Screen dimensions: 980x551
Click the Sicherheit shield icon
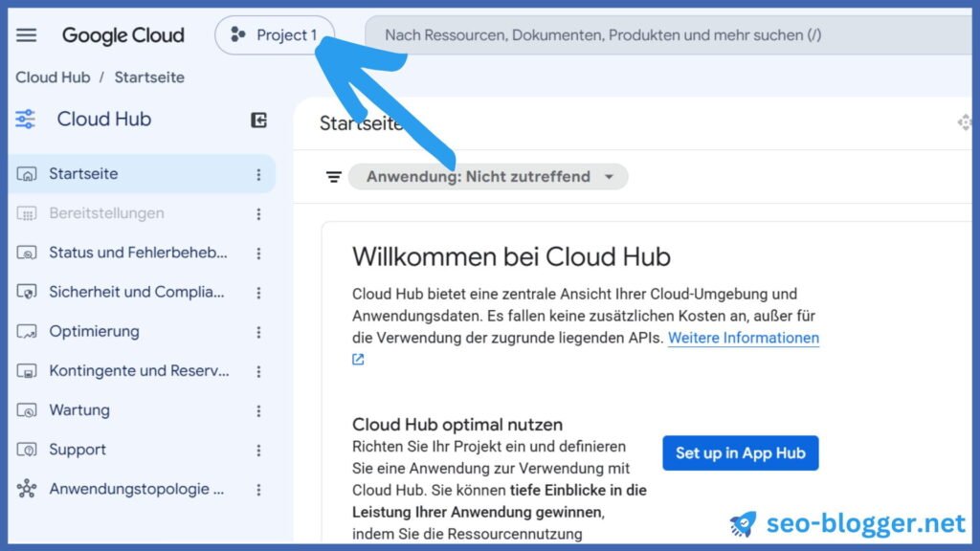[26, 293]
